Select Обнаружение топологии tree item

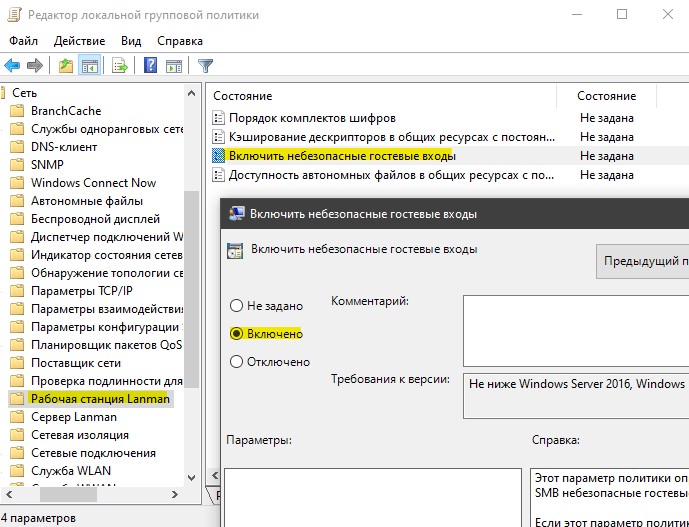(x=107, y=273)
